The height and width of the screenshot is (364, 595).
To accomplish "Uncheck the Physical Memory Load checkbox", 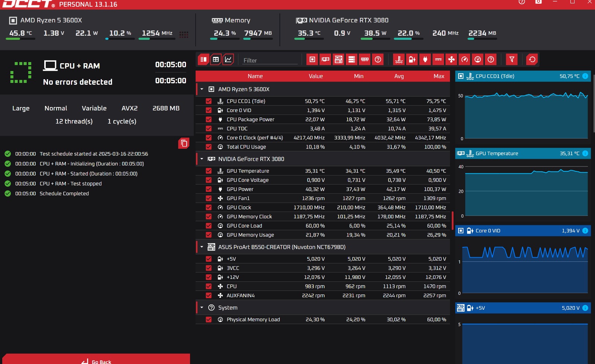I will (x=209, y=320).
